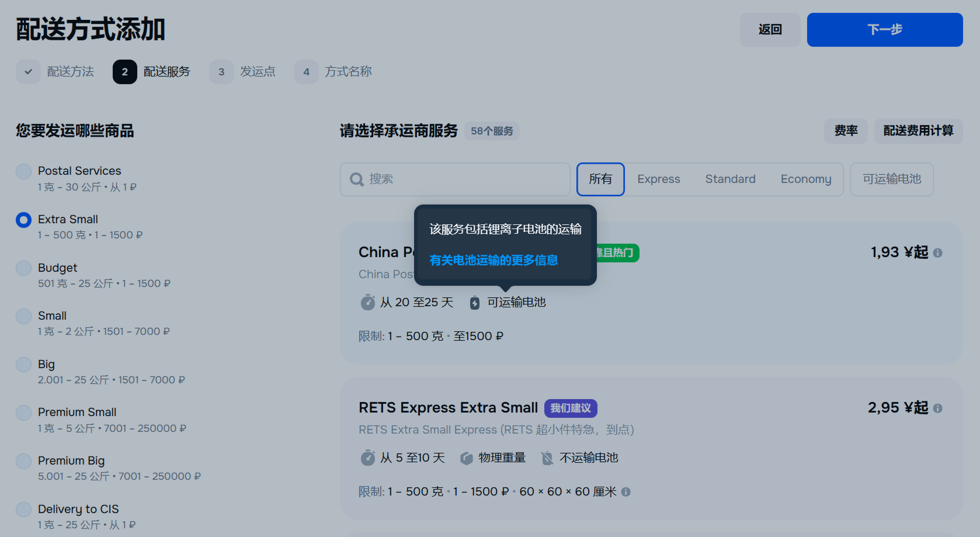Viewport: 980px width, 537px height.
Task: Switch to the Express filter tab
Action: (x=658, y=179)
